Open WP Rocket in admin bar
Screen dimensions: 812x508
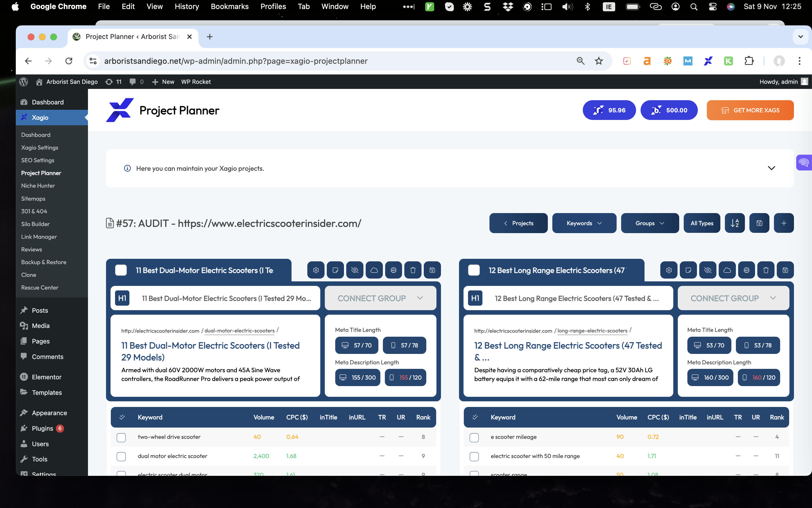[196, 82]
